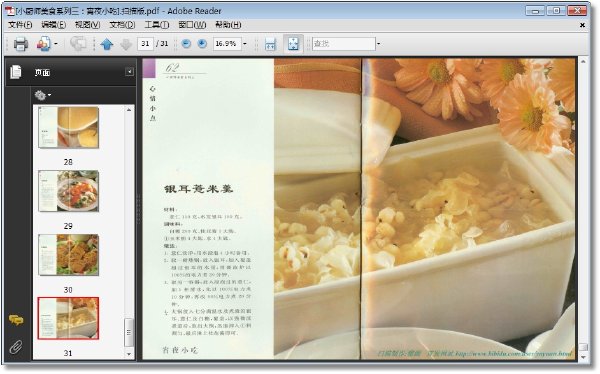The height and width of the screenshot is (374, 600).
Task: Click page label 28 under thumbnail
Action: [68, 162]
